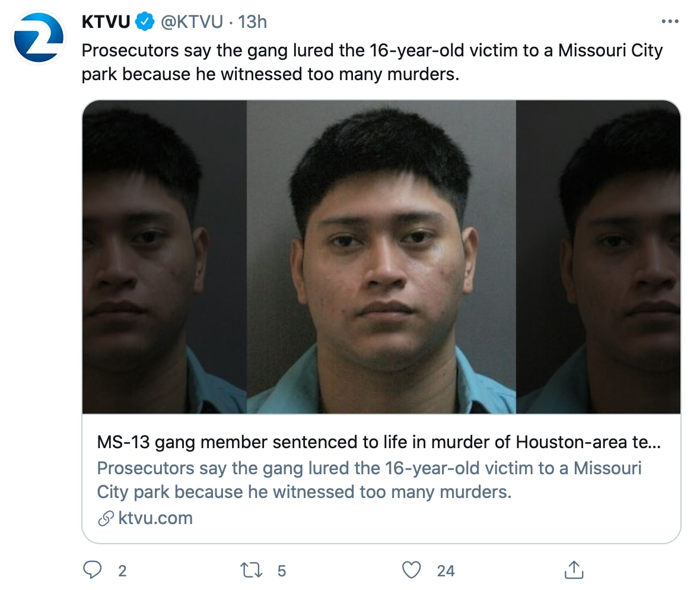Click the card description below the headline
Image resolution: width=700 pixels, height=590 pixels.
(369, 480)
